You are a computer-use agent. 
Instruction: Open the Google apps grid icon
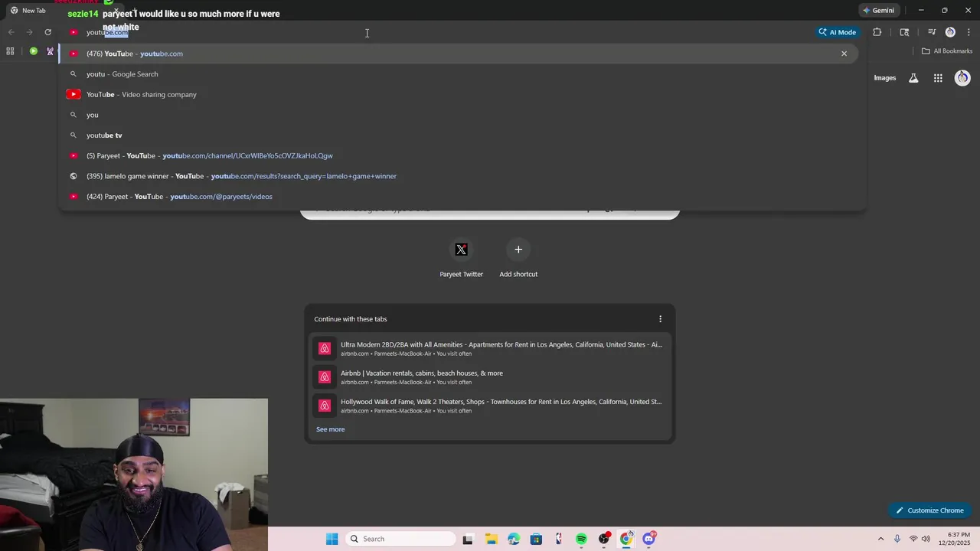click(x=938, y=78)
